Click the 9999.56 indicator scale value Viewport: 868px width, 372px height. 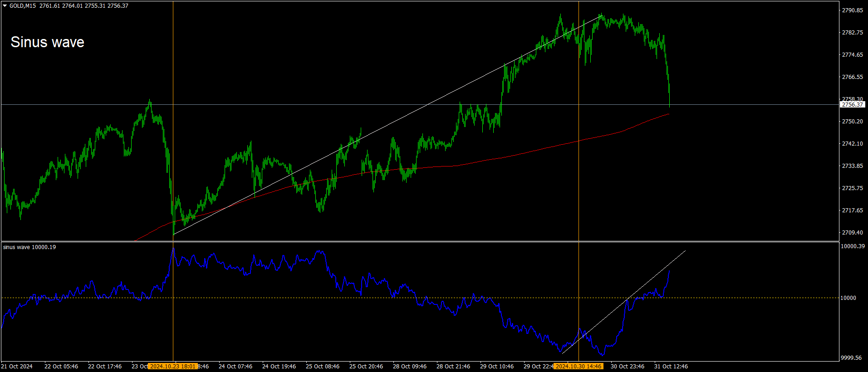[x=851, y=357]
